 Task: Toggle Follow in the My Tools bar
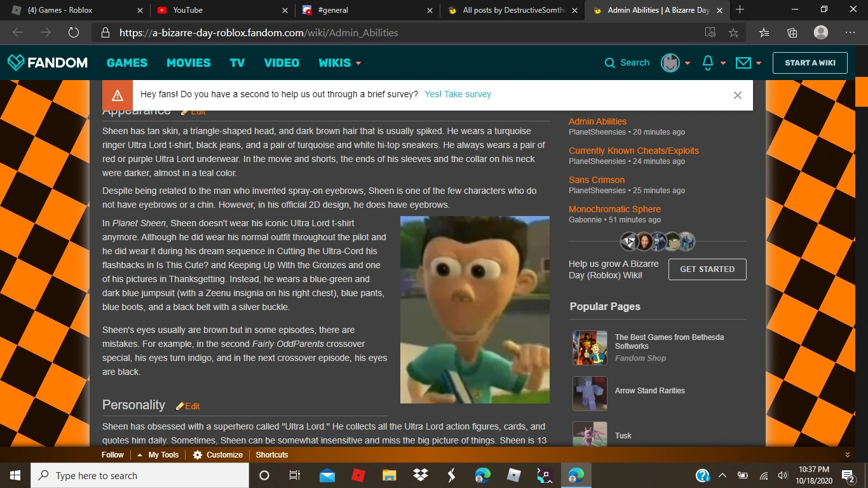pyautogui.click(x=112, y=455)
